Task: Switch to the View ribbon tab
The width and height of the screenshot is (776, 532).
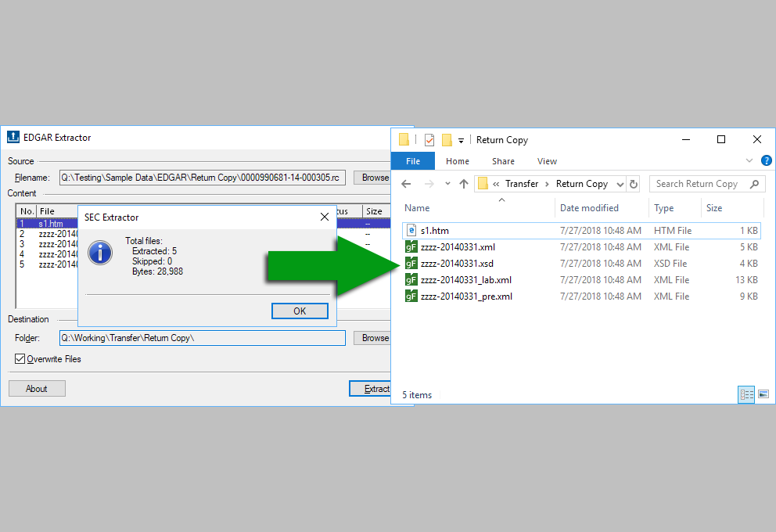Action: [x=547, y=161]
